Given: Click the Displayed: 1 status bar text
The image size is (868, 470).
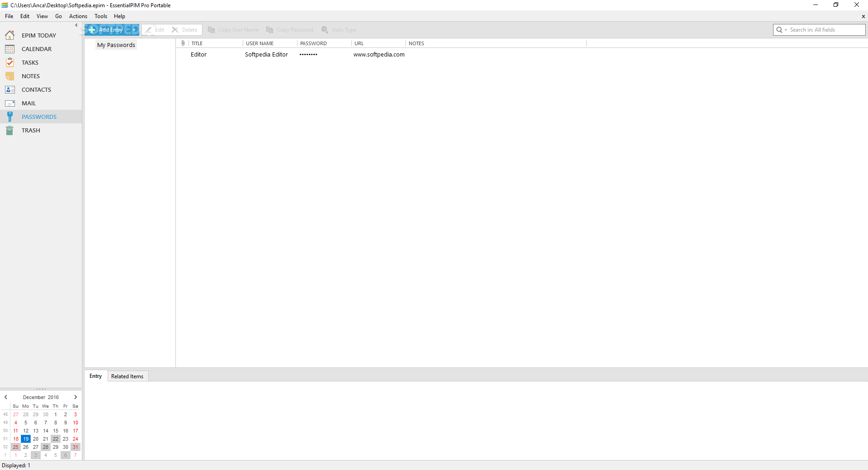Looking at the screenshot, I should pyautogui.click(x=16, y=465).
